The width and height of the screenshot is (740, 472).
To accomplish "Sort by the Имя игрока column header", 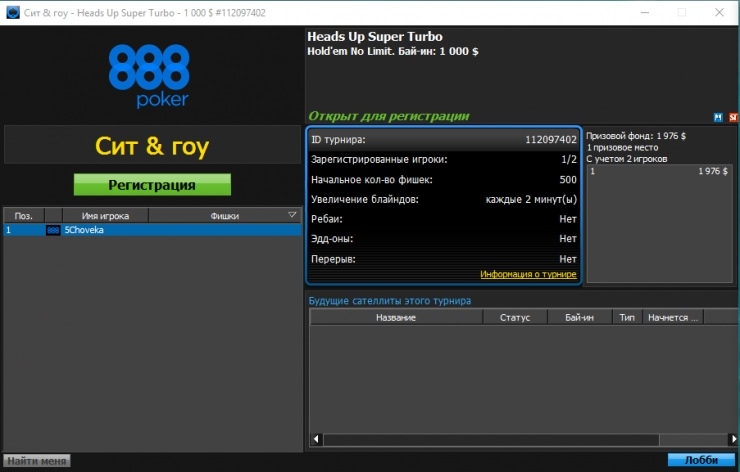I will click(105, 216).
